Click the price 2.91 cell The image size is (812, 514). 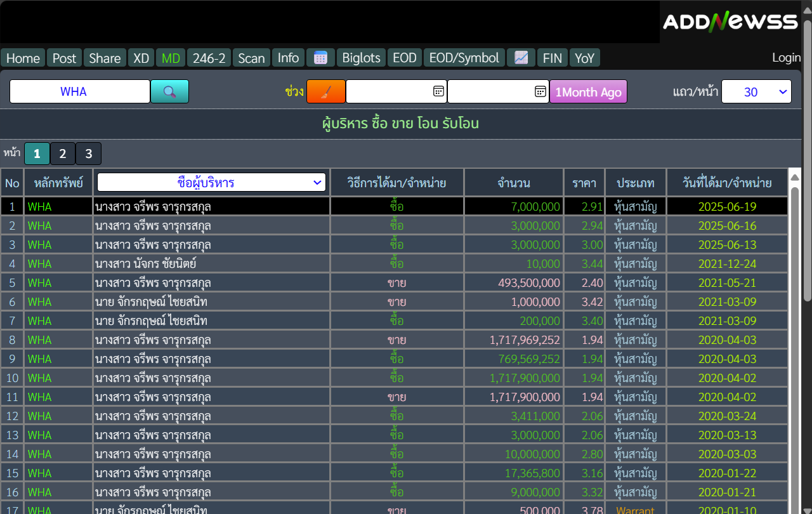[584, 206]
